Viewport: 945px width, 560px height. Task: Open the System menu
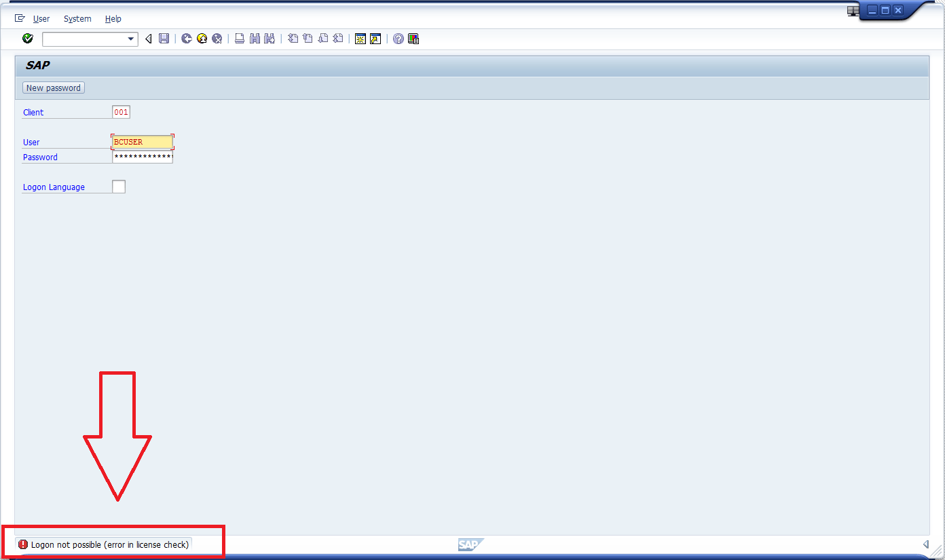[77, 19]
